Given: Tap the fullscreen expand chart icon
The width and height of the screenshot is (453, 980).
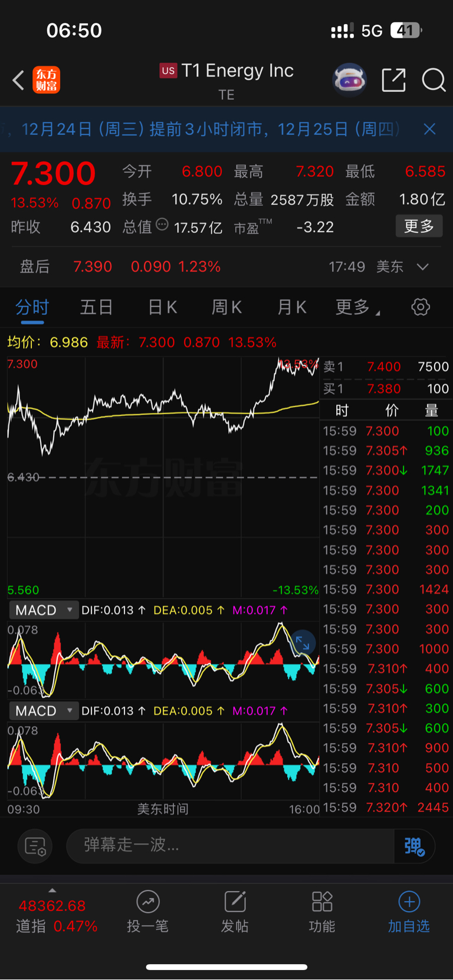Looking at the screenshot, I should (x=303, y=644).
